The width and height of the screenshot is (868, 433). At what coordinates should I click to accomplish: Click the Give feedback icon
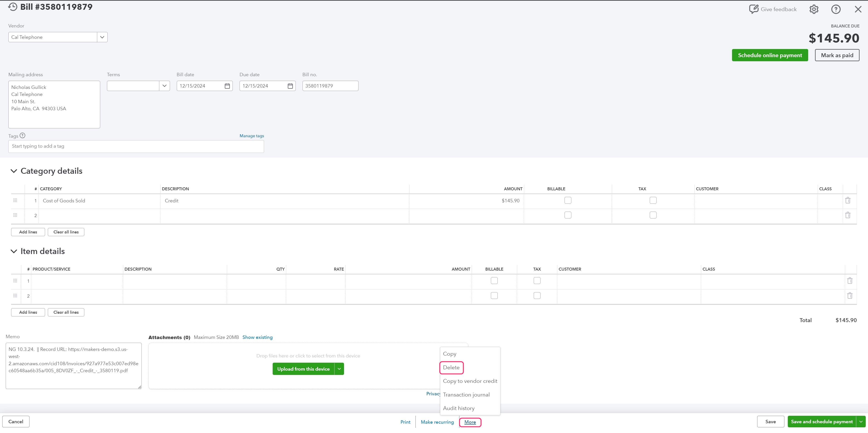[x=754, y=9]
